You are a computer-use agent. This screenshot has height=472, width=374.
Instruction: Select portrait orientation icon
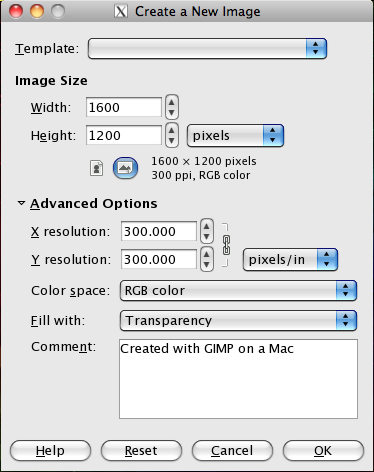(97, 168)
